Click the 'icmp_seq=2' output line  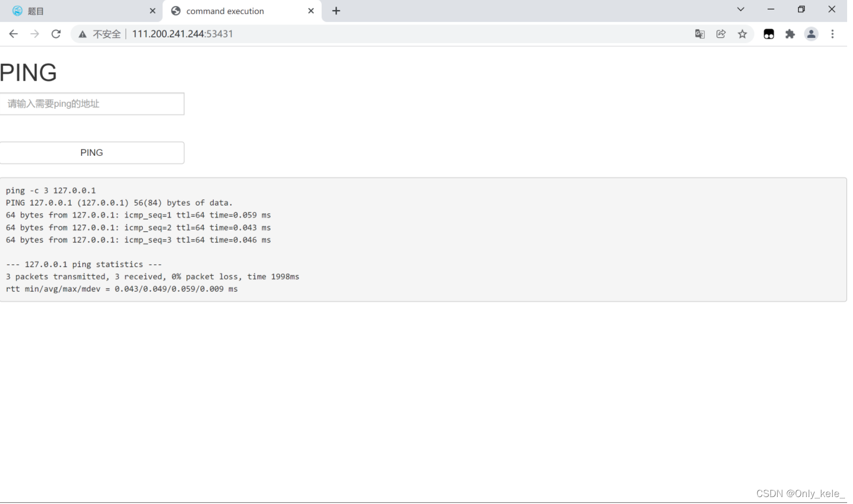tap(138, 227)
